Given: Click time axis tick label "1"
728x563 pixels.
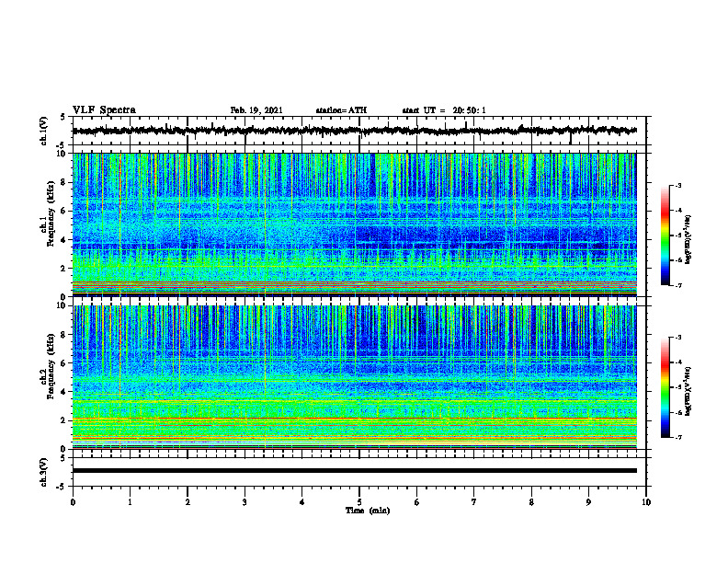Looking at the screenshot, I should [130, 502].
